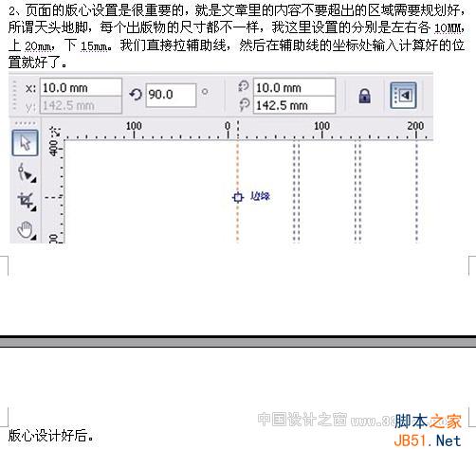Click the y position field 142.5 mm

81,105
